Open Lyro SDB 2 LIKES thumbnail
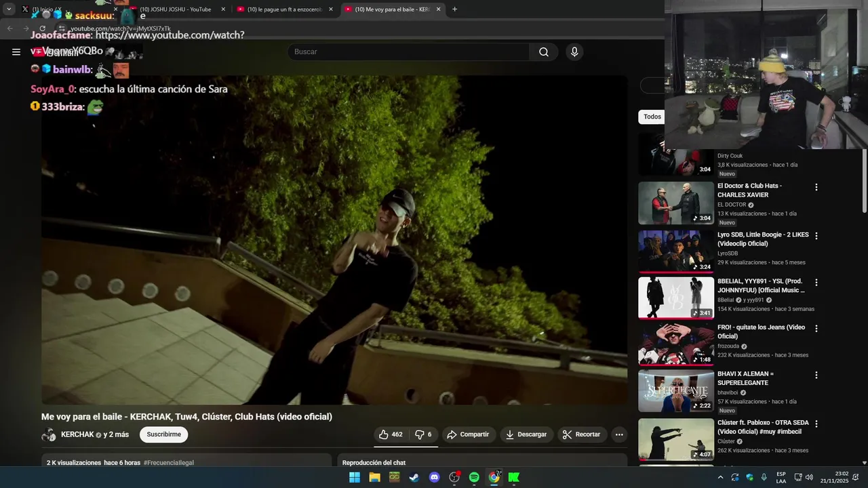 pos(676,251)
